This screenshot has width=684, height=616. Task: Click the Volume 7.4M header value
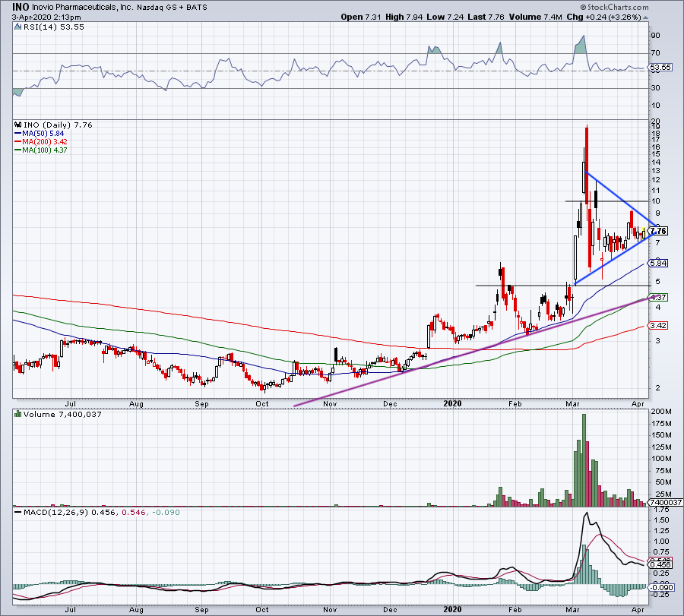click(535, 17)
